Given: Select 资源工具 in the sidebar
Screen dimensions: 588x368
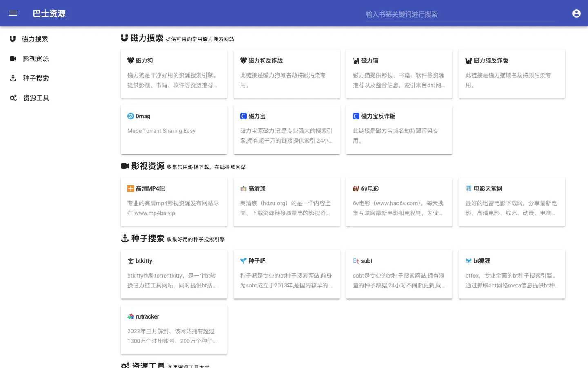Looking at the screenshot, I should click(x=36, y=98).
